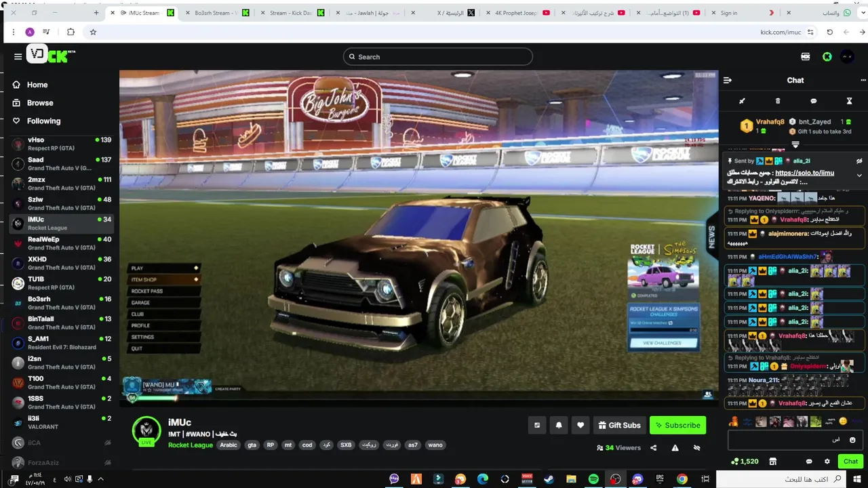The width and height of the screenshot is (868, 488).
Task: Open Chrome from the taskbar
Action: (682, 479)
